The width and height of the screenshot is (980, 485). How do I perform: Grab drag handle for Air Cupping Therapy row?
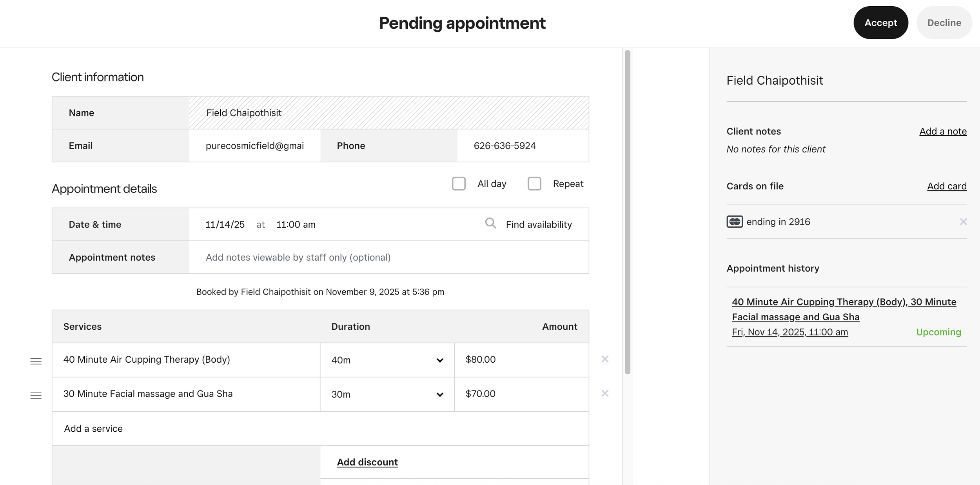click(x=36, y=361)
